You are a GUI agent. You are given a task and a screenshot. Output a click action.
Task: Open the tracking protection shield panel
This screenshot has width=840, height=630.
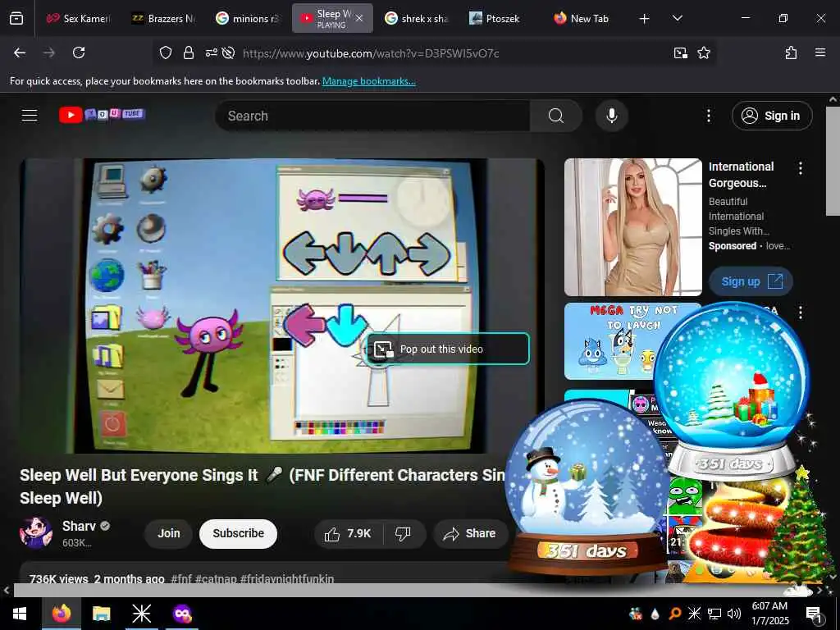[166, 52]
